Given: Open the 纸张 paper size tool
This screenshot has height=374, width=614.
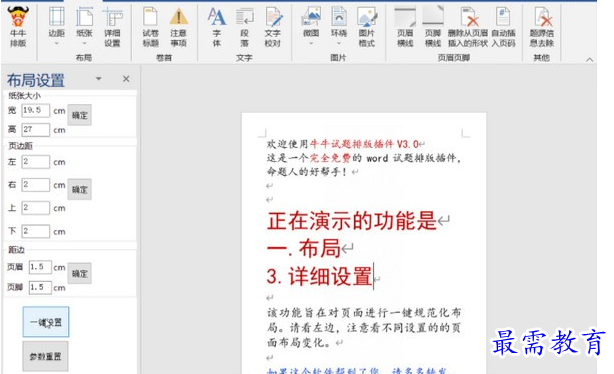Looking at the screenshot, I should 85,17.
